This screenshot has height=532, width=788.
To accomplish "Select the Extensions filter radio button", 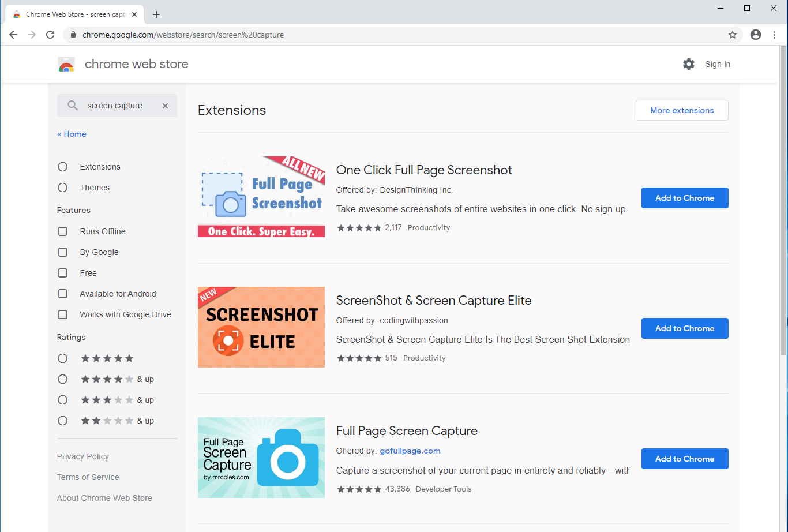I will [63, 167].
